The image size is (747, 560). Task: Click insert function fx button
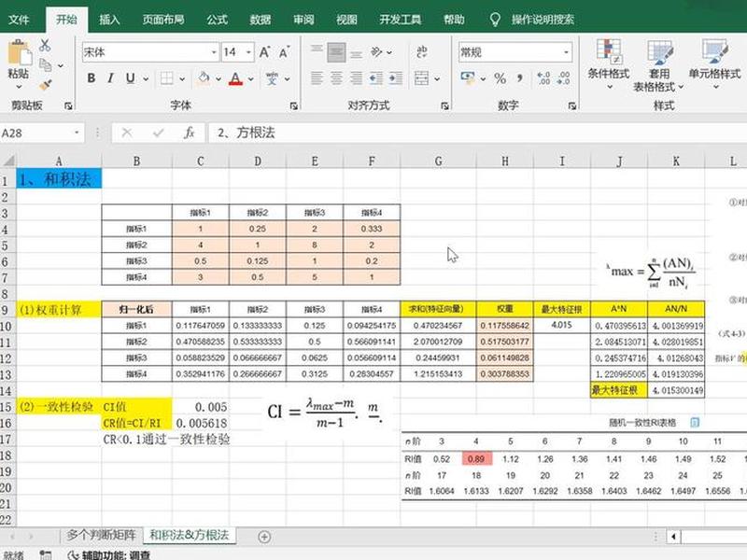(189, 133)
